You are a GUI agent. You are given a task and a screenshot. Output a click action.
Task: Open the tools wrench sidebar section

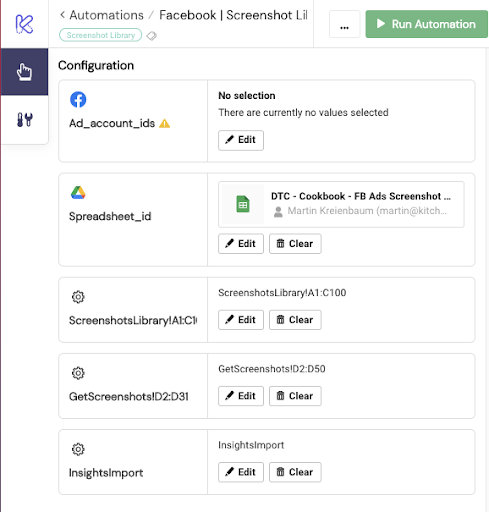(25, 120)
